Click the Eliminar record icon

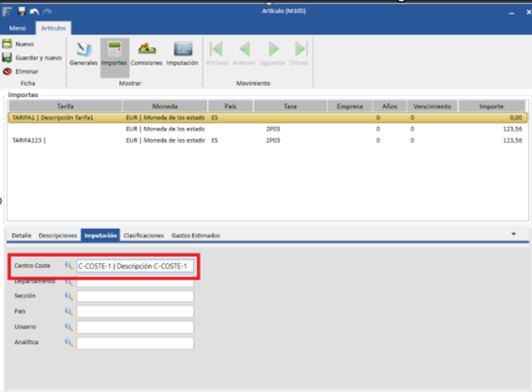(7, 71)
